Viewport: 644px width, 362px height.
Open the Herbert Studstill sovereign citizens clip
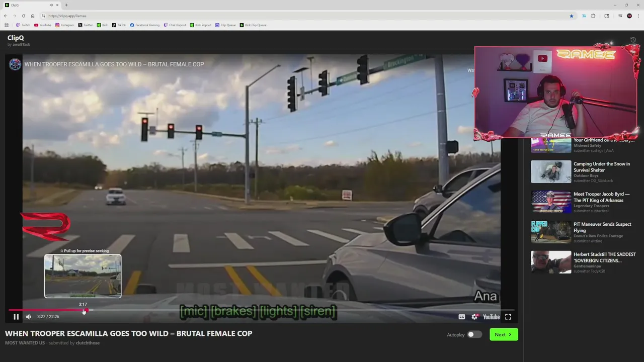pyautogui.click(x=583, y=262)
